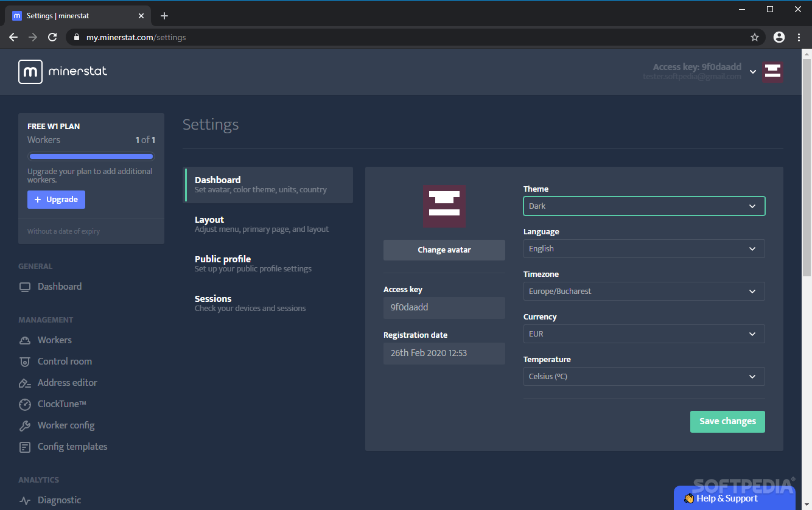Close the Settings | minerstat tab
The height and width of the screenshot is (510, 812).
point(142,16)
